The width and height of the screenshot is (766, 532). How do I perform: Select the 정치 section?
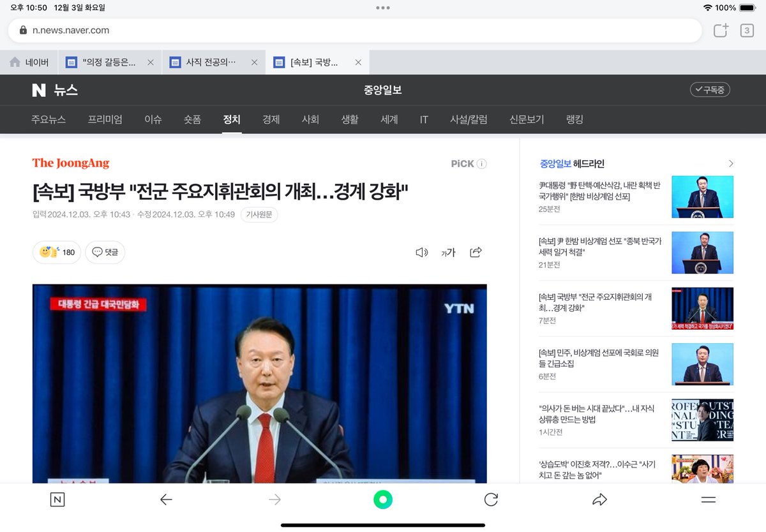coord(232,119)
